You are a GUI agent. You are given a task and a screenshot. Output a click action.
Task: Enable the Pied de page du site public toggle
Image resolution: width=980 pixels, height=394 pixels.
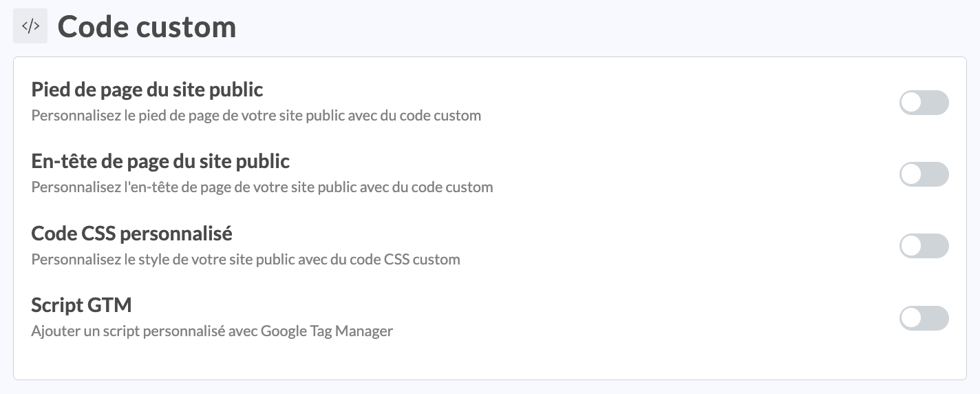[924, 103]
